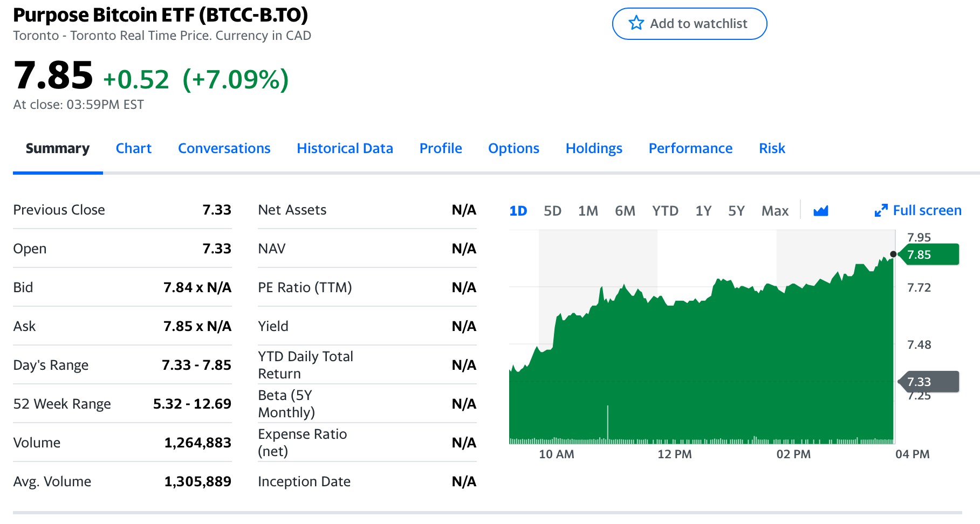Select the 6M time range
This screenshot has width=980, height=524.
(625, 211)
